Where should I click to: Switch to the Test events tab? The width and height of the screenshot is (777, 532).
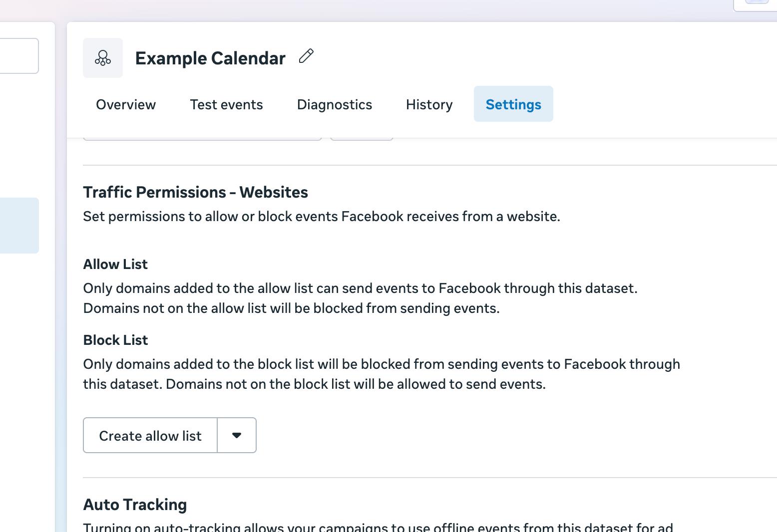(x=226, y=104)
